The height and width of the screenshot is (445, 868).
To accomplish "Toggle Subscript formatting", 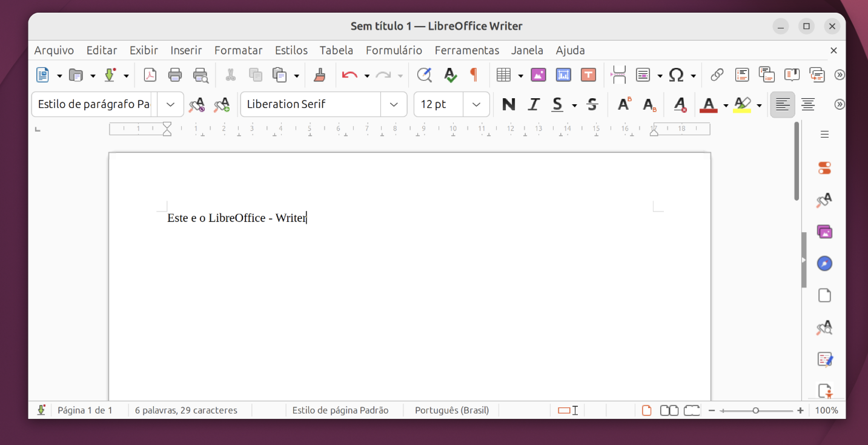I will click(650, 105).
